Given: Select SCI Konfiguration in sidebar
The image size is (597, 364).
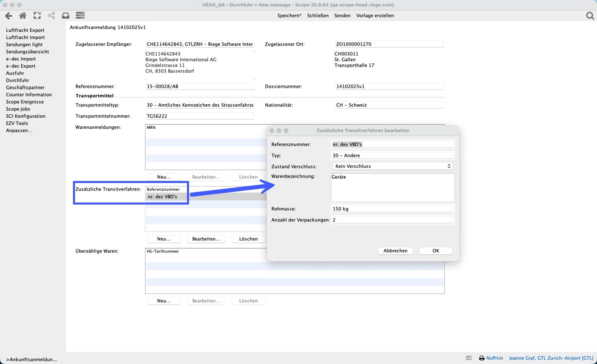Looking at the screenshot, I should (26, 116).
